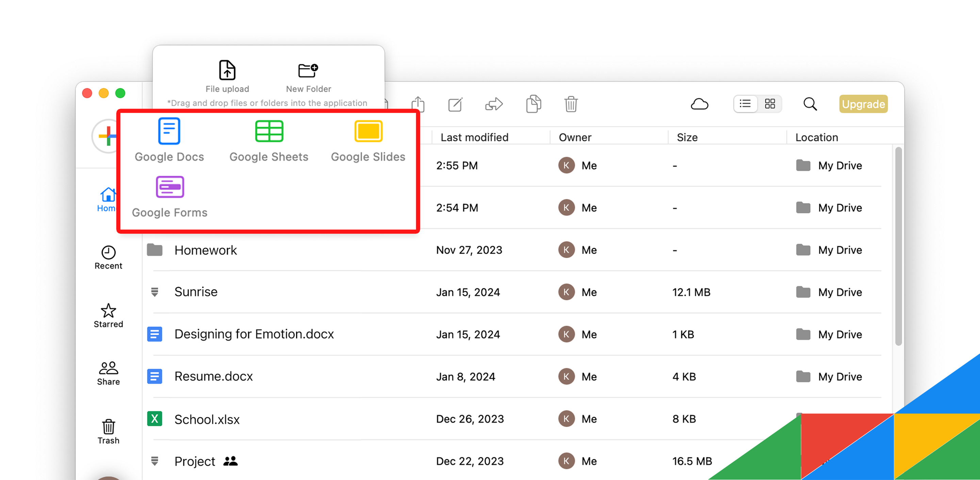Screen dimensions: 980x480
Task: Click the green macOS fullscreen button
Action: click(x=120, y=93)
